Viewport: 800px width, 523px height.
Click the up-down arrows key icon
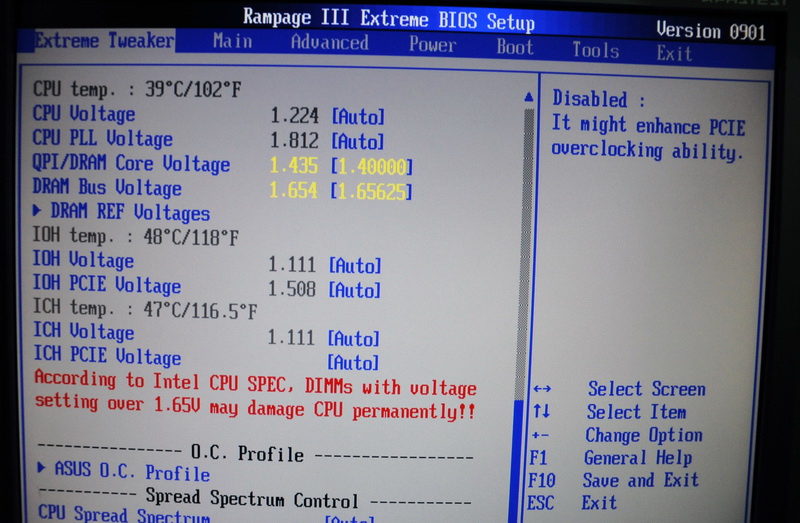click(x=541, y=411)
